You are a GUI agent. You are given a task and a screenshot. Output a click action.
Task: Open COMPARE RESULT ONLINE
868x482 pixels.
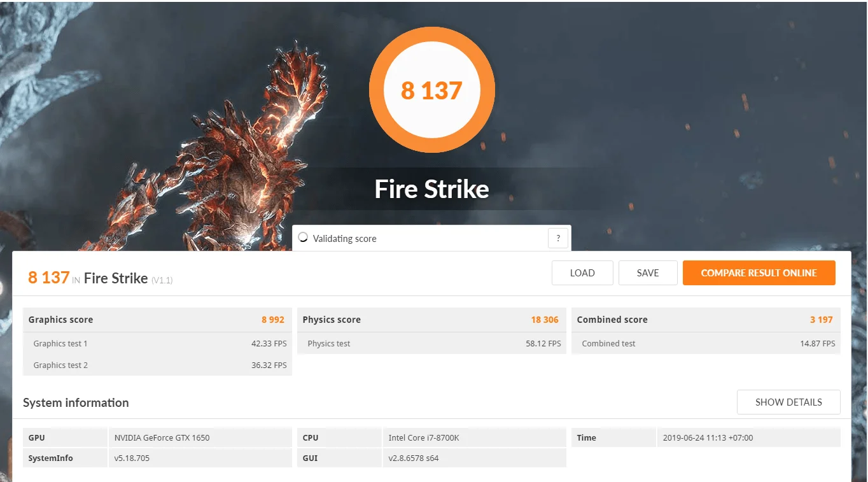tap(759, 273)
